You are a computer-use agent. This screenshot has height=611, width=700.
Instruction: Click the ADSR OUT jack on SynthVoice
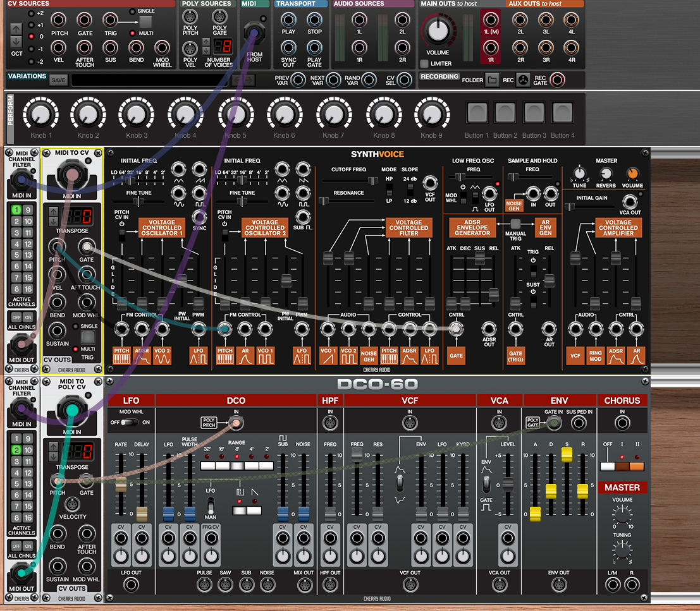[489, 329]
